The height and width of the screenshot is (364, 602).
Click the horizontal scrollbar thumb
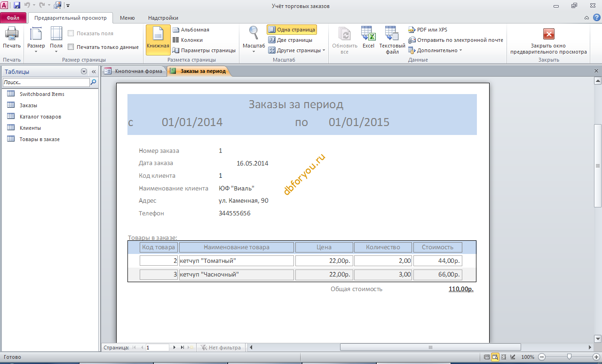coord(430,348)
